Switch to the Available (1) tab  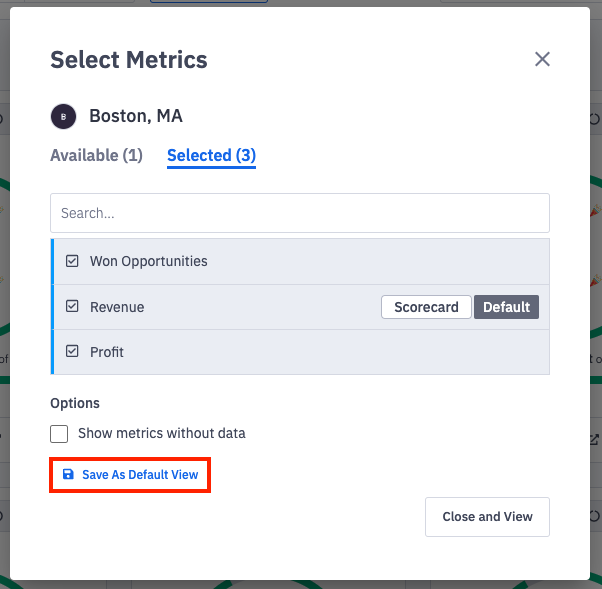point(96,155)
